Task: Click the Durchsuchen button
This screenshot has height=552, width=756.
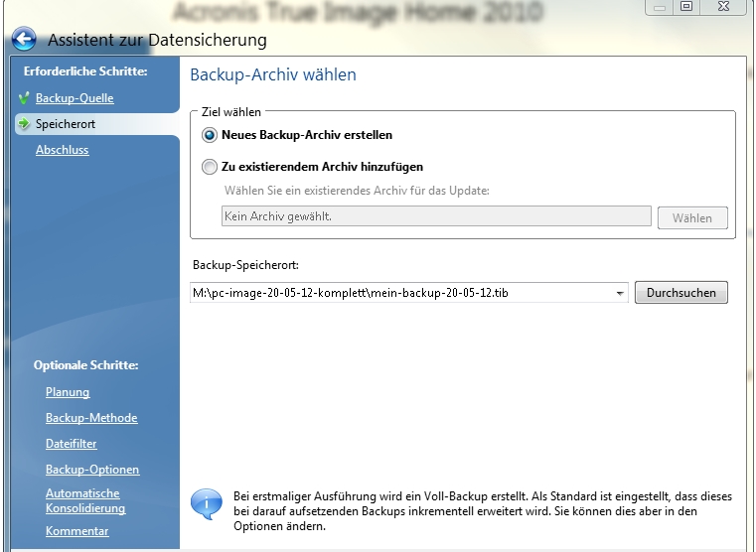Action: (680, 292)
